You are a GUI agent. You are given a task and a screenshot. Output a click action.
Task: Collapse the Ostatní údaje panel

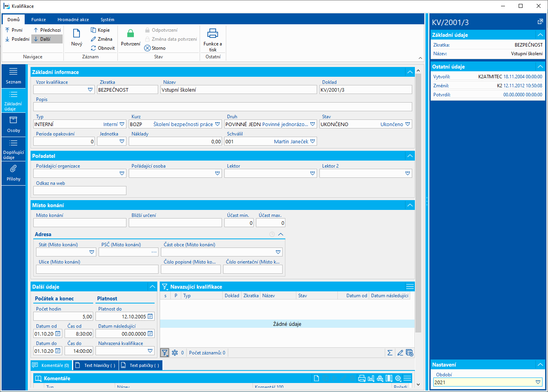point(540,67)
